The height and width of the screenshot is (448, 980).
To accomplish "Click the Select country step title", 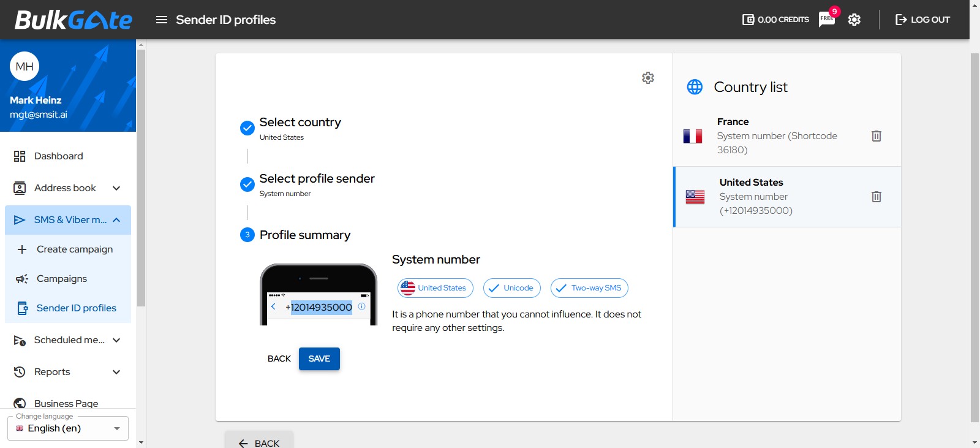I will [300, 122].
